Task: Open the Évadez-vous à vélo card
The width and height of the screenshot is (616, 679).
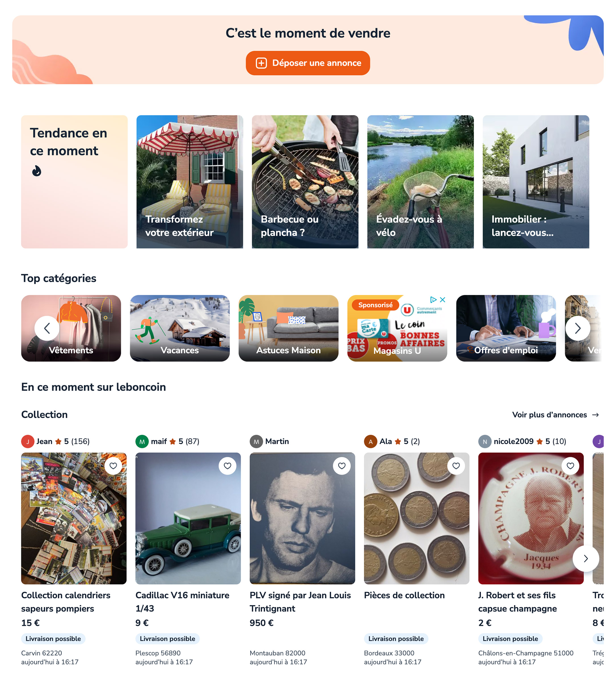Action: 420,182
